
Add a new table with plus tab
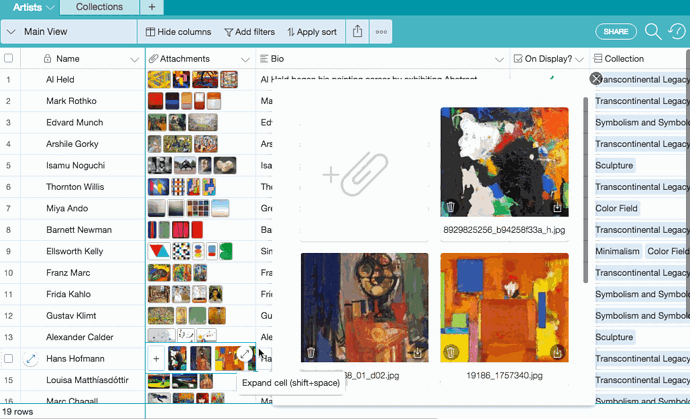pos(152,7)
